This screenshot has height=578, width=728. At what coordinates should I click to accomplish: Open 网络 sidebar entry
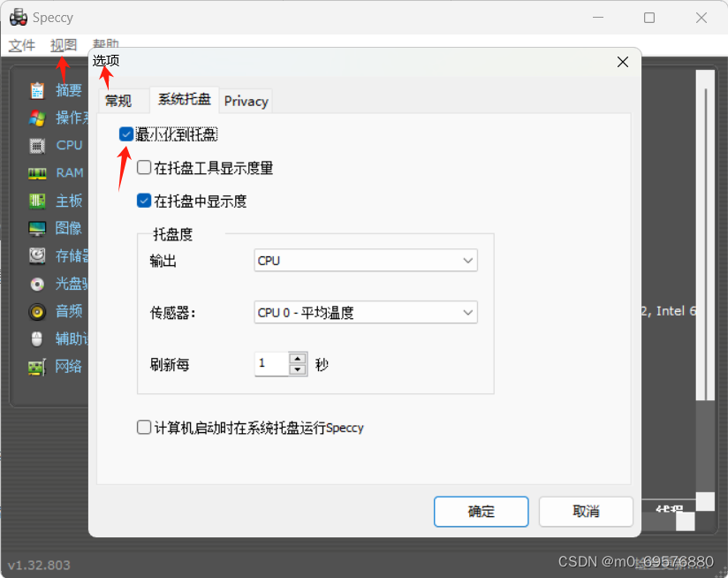point(68,366)
